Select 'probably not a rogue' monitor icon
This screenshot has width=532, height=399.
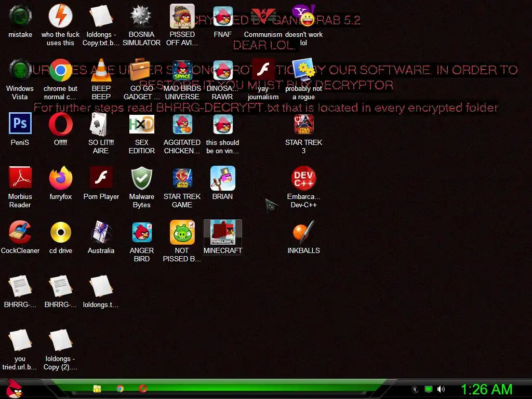[303, 70]
